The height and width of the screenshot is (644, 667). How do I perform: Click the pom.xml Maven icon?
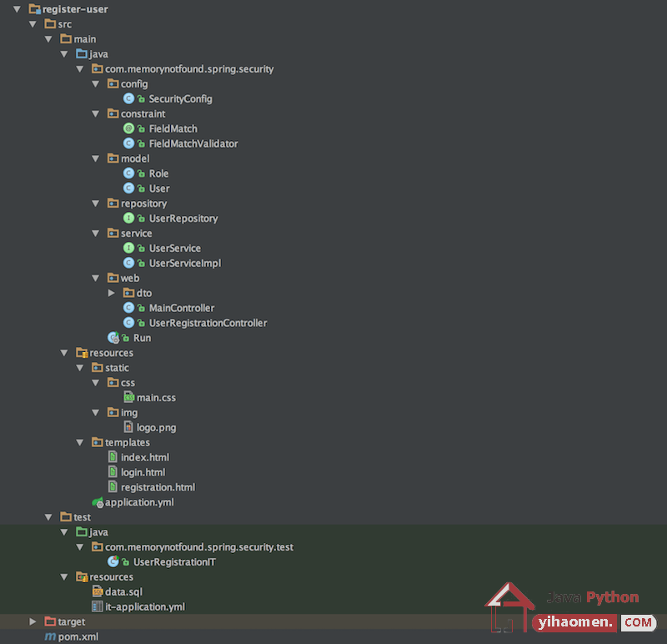coord(50,636)
